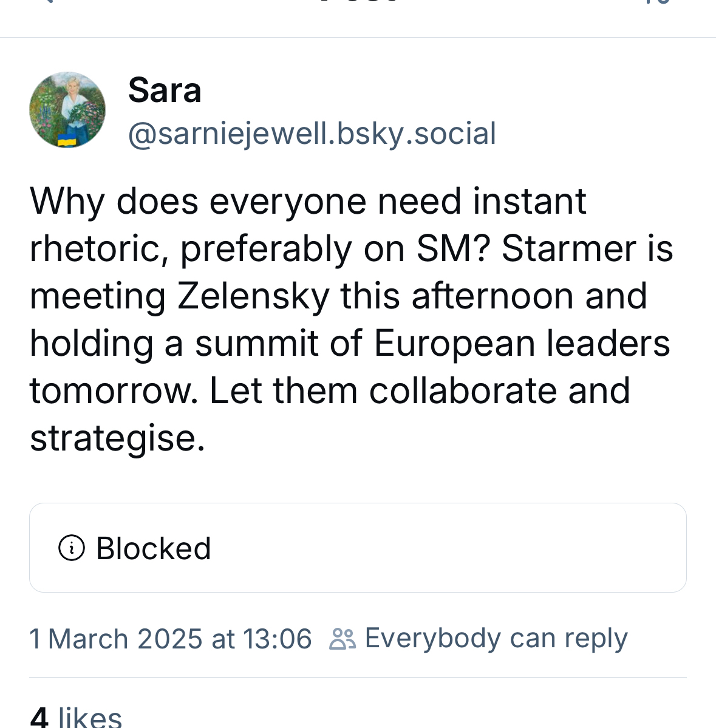Screen dimensions: 716x728
Task: Tap the partially visible back arrow in header
Action: 49,2
